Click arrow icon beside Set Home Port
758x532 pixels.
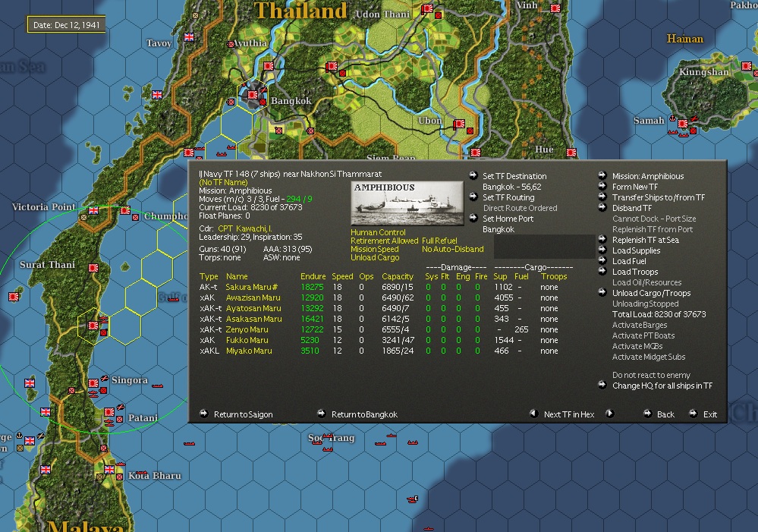click(473, 218)
